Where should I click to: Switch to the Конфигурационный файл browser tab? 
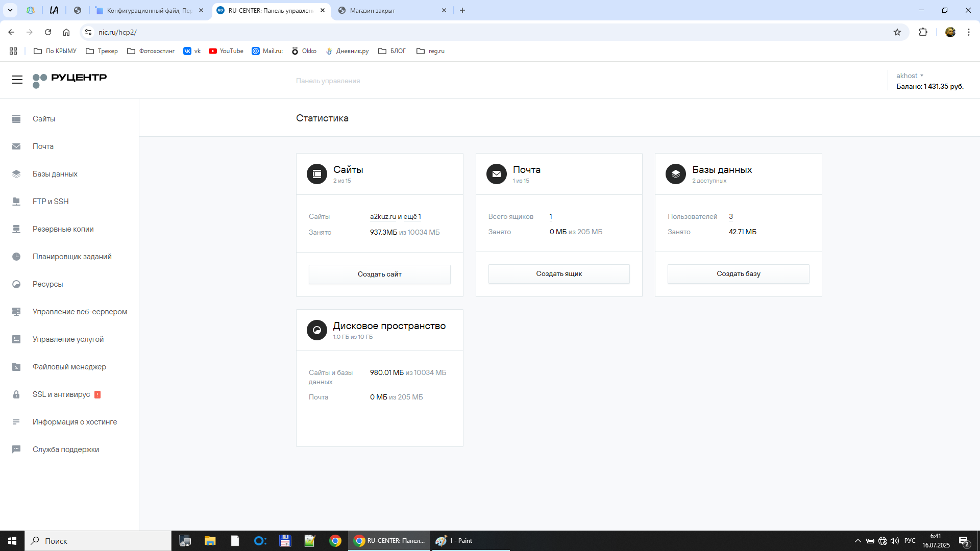[x=150, y=10]
